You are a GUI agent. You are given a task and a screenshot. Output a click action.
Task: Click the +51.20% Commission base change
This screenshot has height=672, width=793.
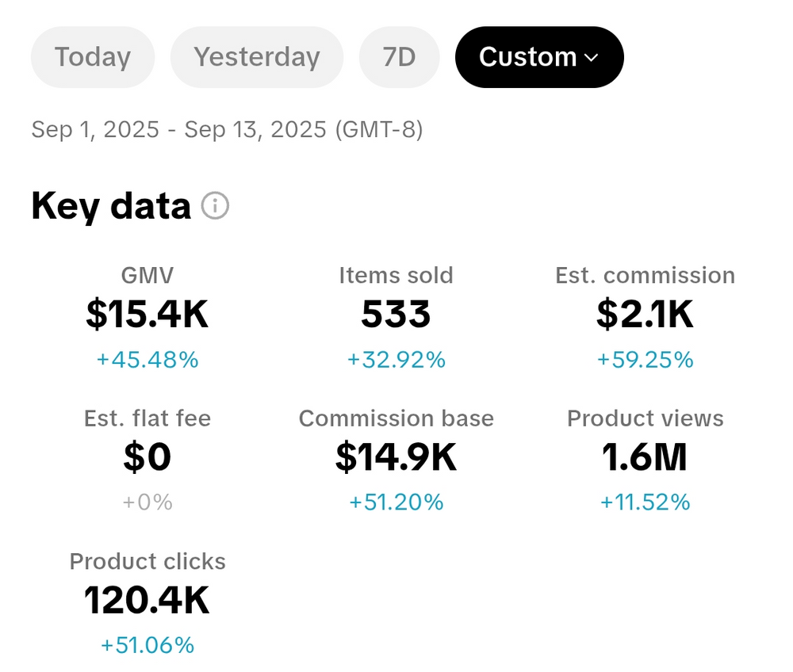(396, 502)
